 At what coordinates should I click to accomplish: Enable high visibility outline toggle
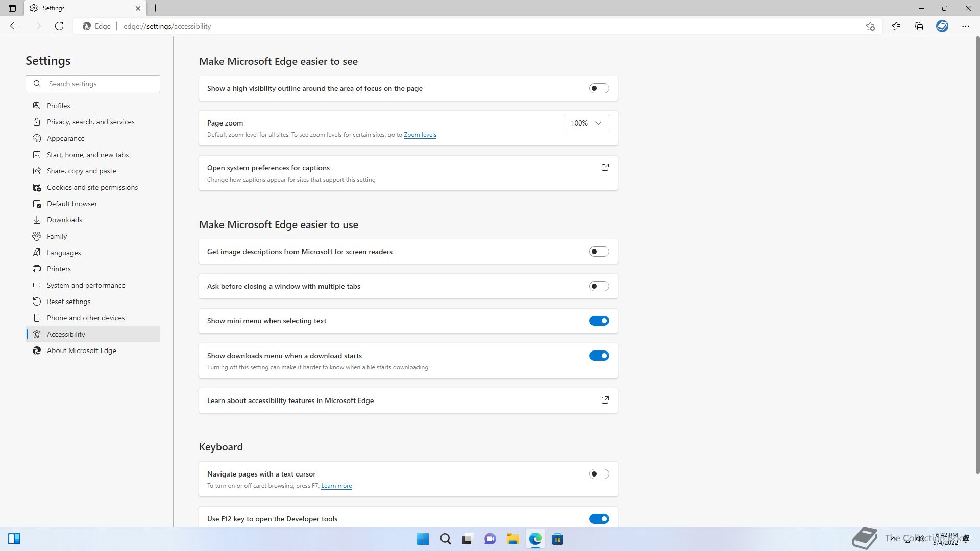click(599, 88)
